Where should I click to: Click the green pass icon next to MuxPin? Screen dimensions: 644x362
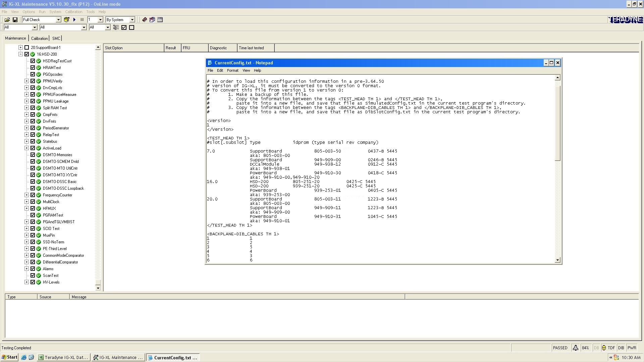click(x=39, y=235)
